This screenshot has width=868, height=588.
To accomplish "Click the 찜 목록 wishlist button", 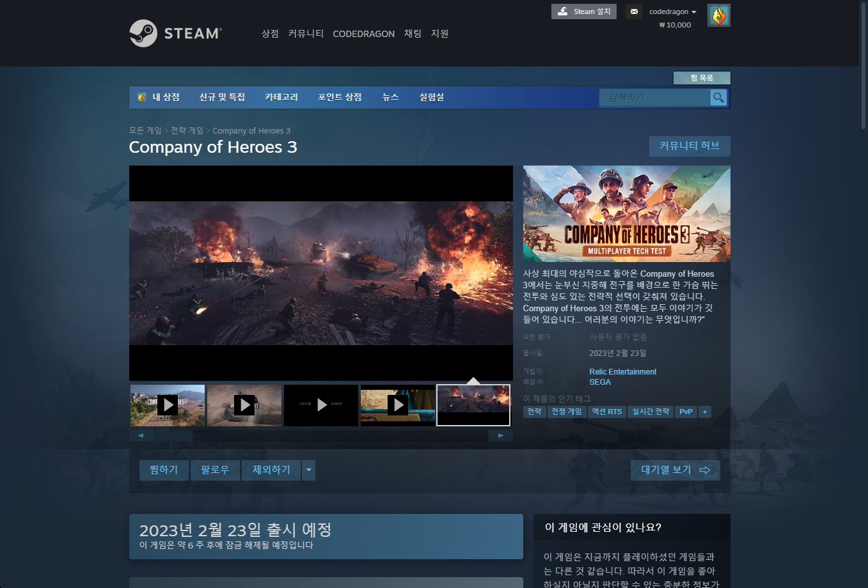I will 702,78.
